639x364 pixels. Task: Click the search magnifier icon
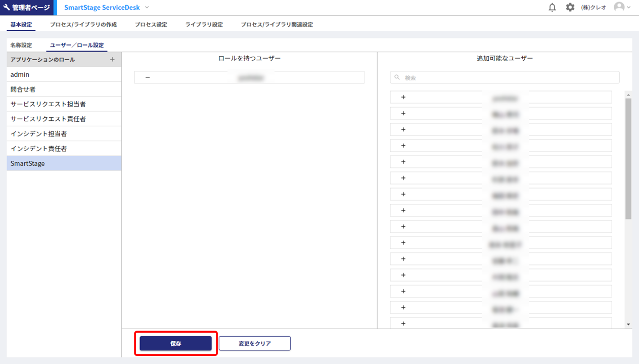397,77
